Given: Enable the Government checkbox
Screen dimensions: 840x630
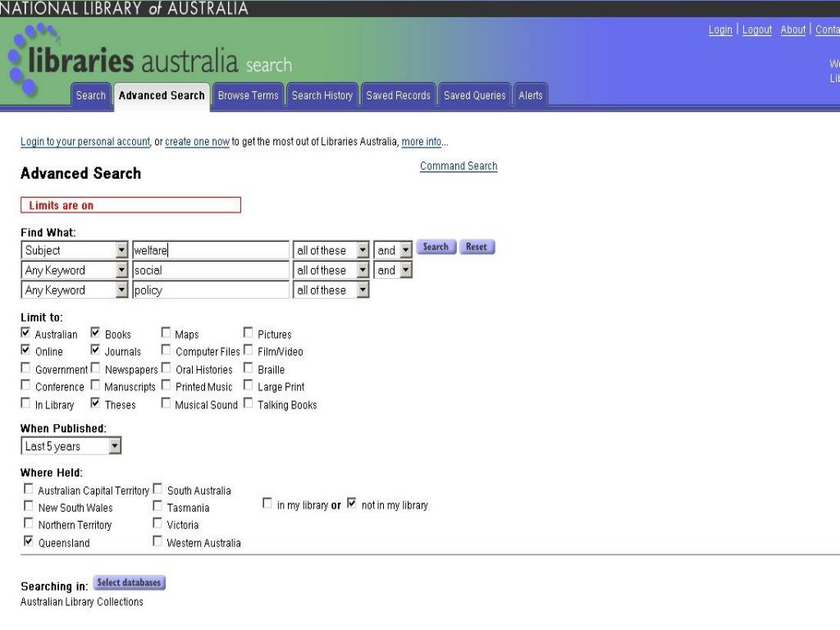Looking at the screenshot, I should [25, 367].
